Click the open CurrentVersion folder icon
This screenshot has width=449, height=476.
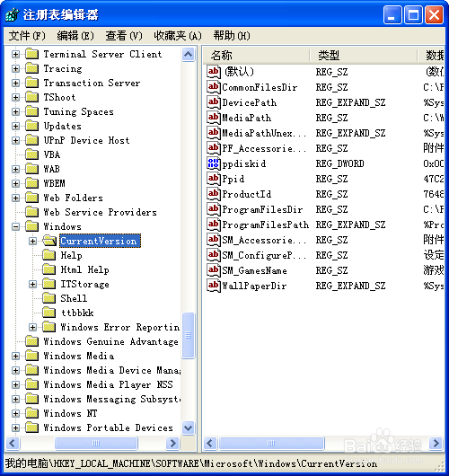[x=49, y=241]
